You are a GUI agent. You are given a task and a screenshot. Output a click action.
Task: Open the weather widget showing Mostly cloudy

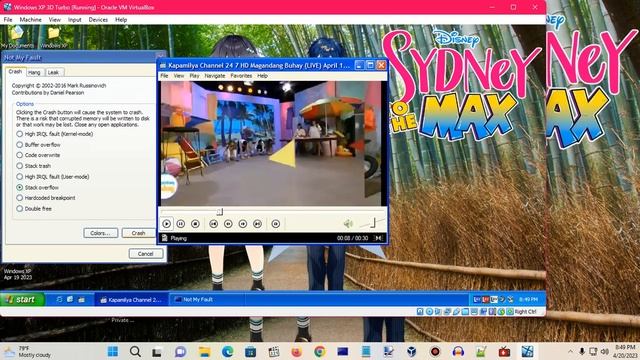pos(28,351)
